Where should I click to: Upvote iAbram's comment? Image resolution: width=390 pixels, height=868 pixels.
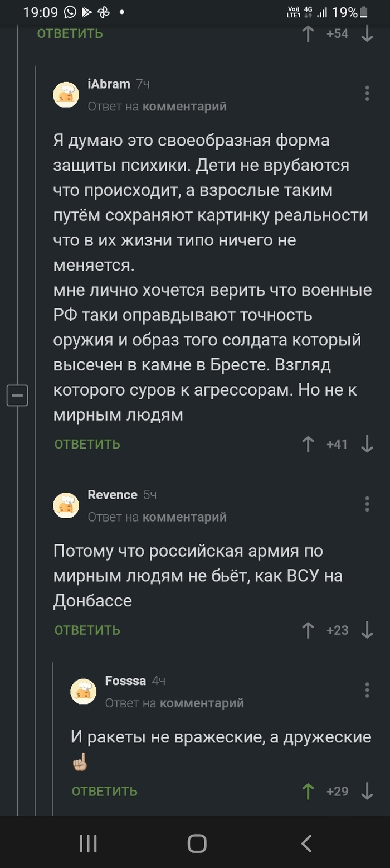pos(308,444)
